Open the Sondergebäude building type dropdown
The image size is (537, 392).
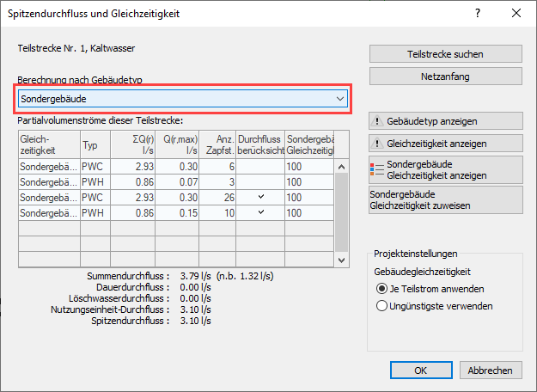(183, 99)
